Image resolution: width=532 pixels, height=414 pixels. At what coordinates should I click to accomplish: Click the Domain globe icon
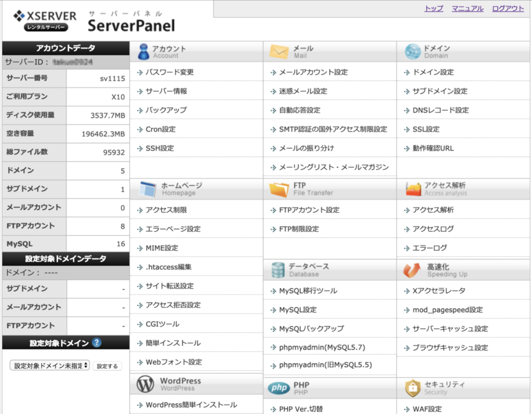413,51
